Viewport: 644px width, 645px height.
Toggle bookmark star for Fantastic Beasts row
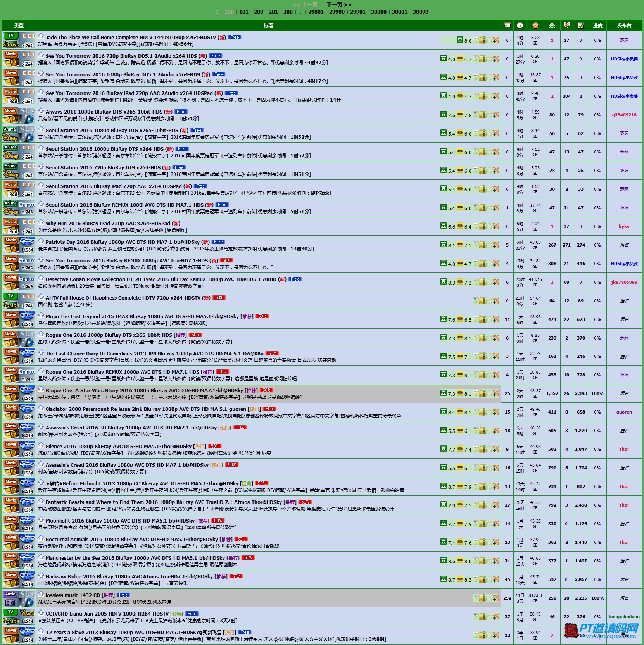pyautogui.click(x=489, y=505)
